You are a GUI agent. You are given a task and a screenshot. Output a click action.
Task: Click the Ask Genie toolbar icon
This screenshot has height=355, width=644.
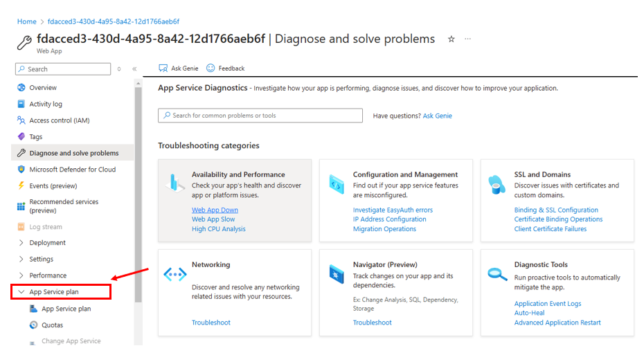163,69
